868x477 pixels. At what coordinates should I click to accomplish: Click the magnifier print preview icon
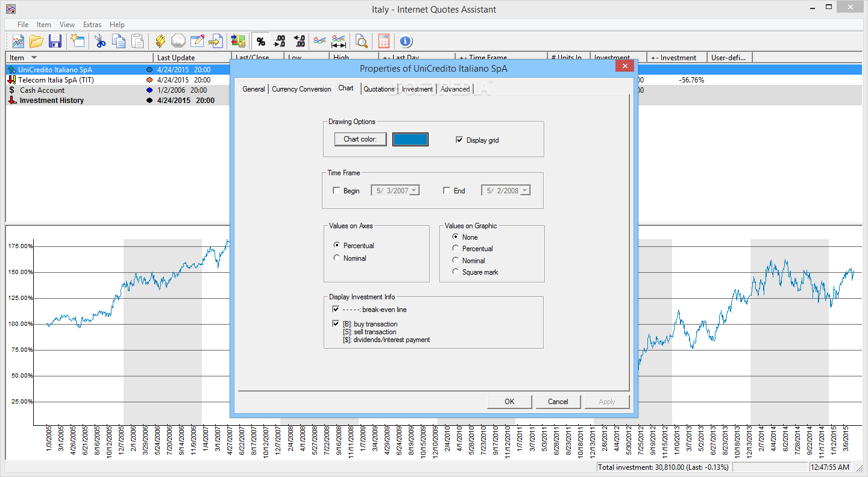(x=361, y=41)
